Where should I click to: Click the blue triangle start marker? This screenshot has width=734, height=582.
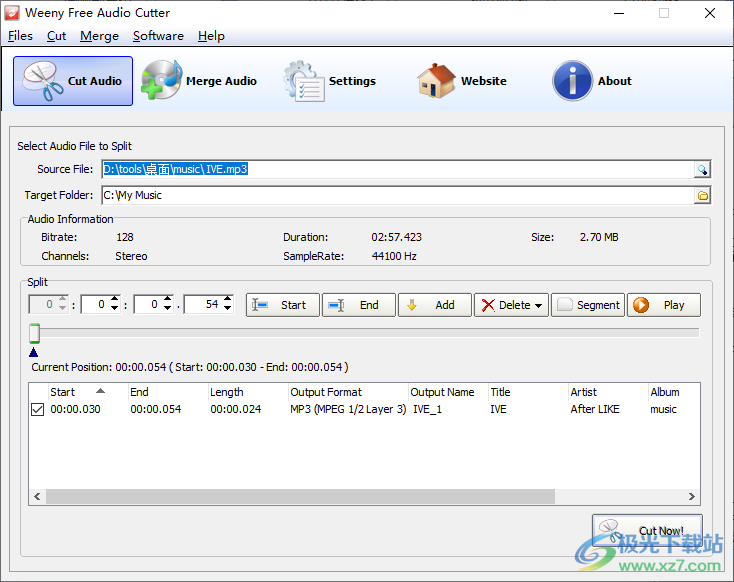[x=33, y=352]
